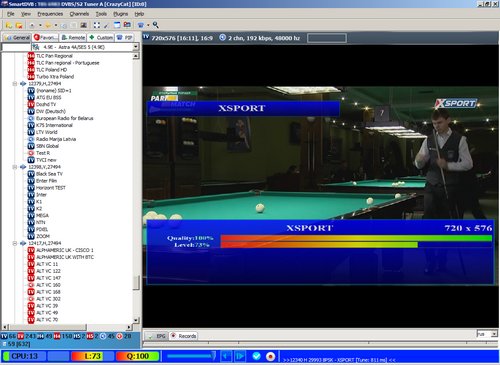
Task: Click the red-blue card toolbar icon
Action: coord(127,25)
